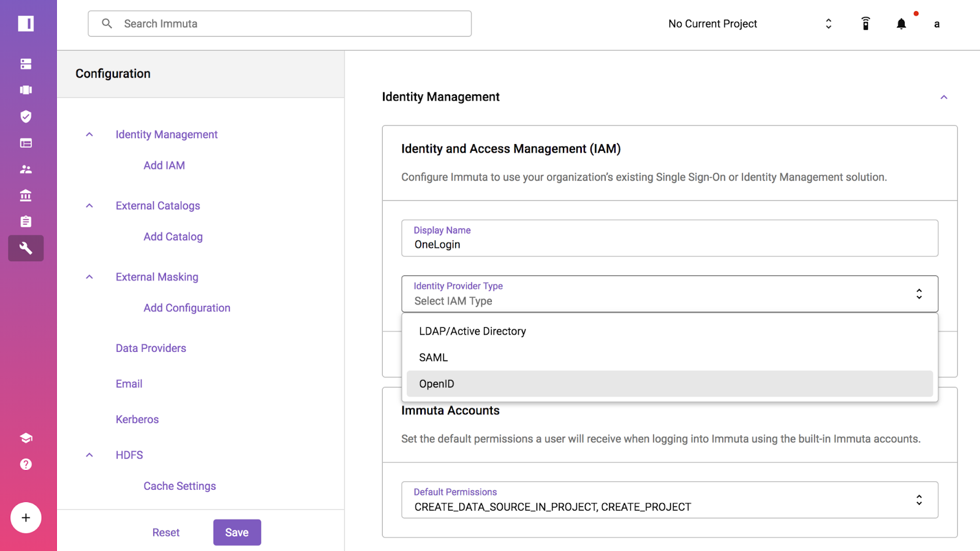Click the Immuta Accounts heading
The height and width of the screenshot is (551, 980).
[x=450, y=411]
